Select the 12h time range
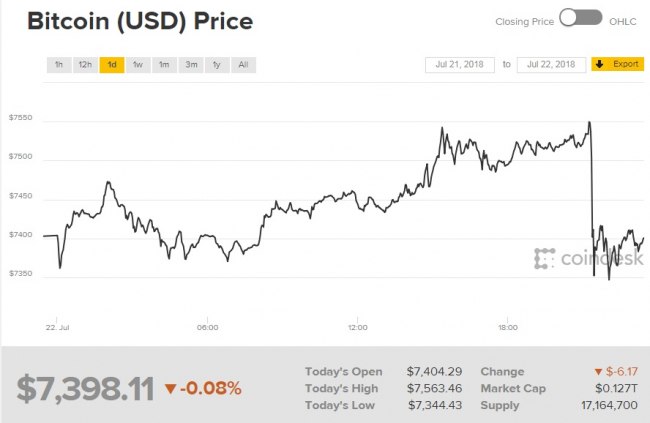This screenshot has width=650, height=423. coord(85,65)
